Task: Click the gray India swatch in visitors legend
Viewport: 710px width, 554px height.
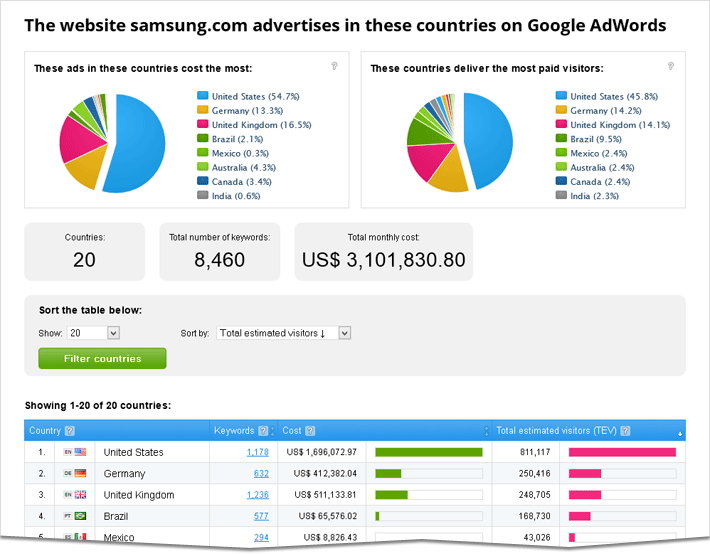Action: pyautogui.click(x=561, y=195)
